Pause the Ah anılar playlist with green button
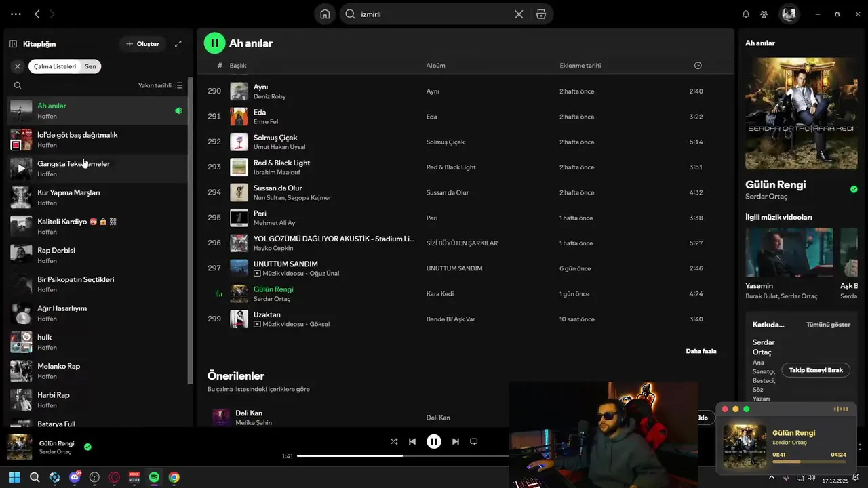 tap(214, 43)
